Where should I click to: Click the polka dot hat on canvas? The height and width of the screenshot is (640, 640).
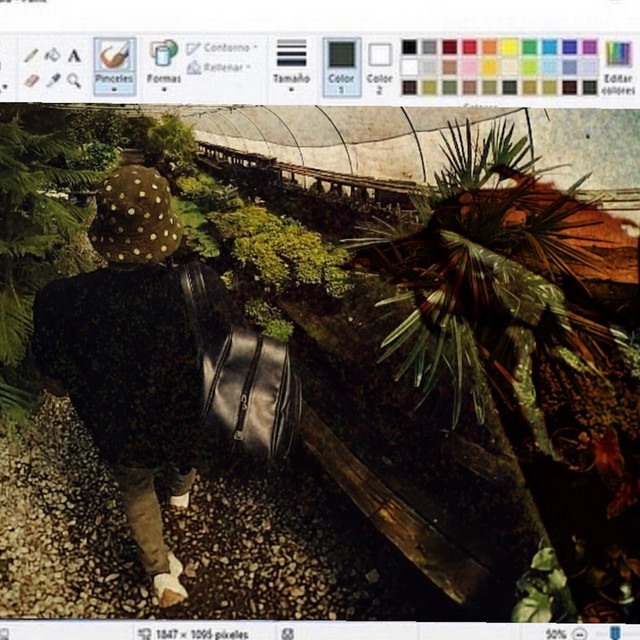pyautogui.click(x=135, y=212)
